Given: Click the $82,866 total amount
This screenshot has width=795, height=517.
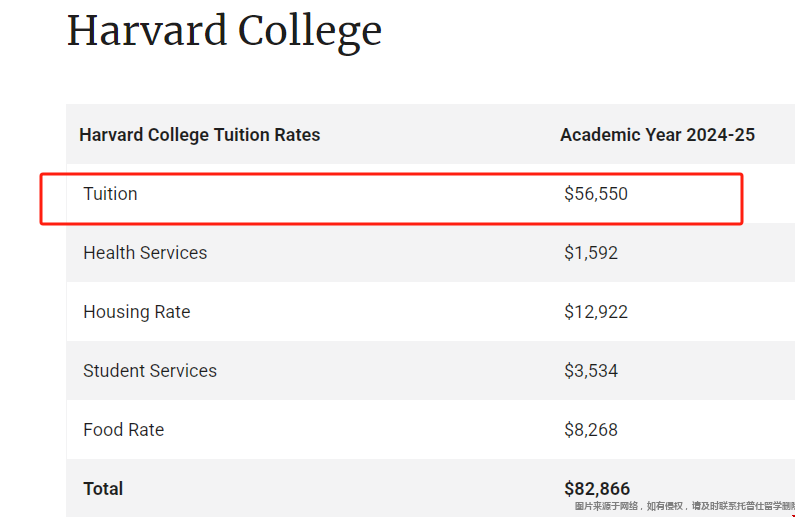Looking at the screenshot, I should tap(597, 489).
